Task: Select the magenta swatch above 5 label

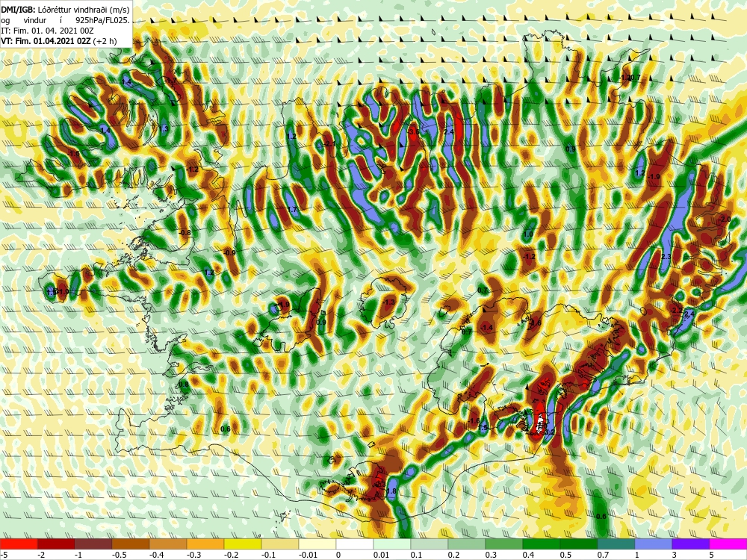Action: [x=728, y=544]
